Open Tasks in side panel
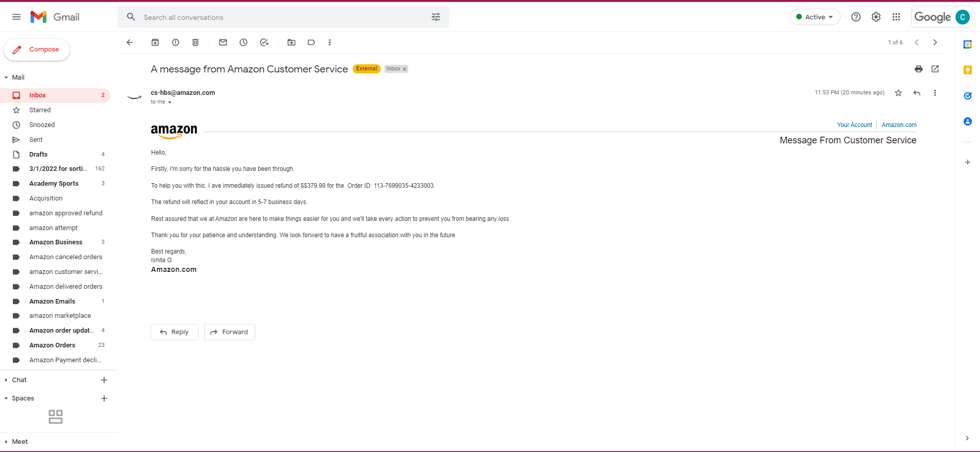Viewport: 980px width, 452px height. (967, 96)
